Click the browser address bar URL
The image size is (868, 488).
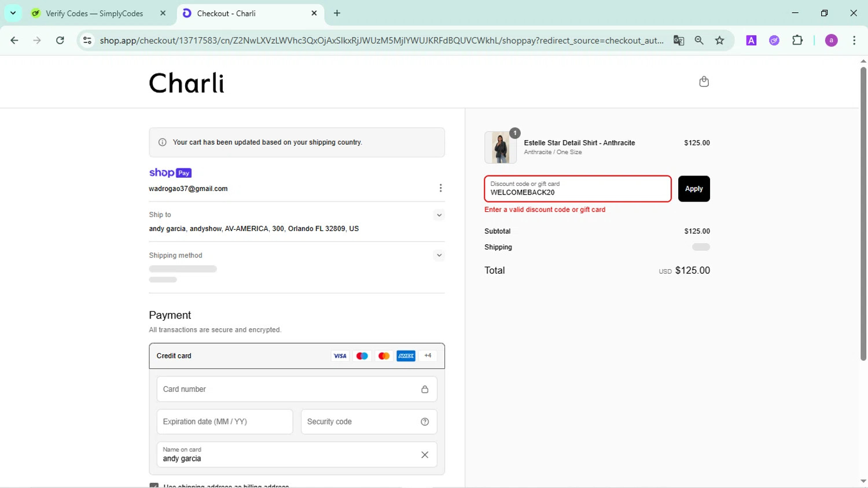pos(381,41)
